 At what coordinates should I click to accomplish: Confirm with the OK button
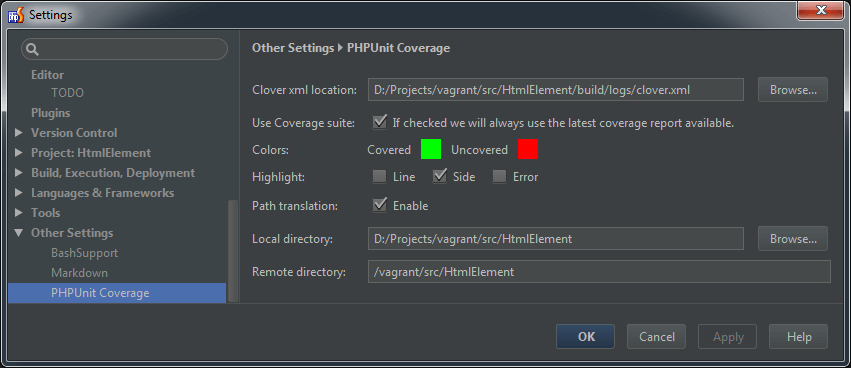[586, 337]
